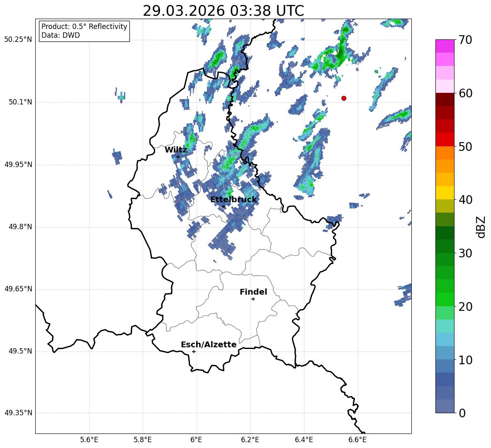Click the 6.6°E longitude label
The height and width of the screenshot is (448, 491).
(357, 440)
